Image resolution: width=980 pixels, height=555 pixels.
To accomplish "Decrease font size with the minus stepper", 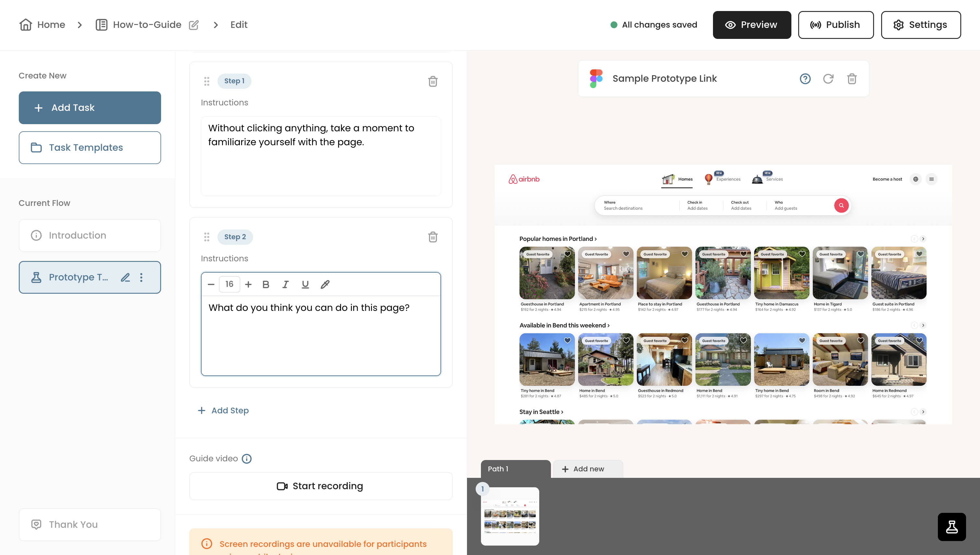I will tap(211, 284).
